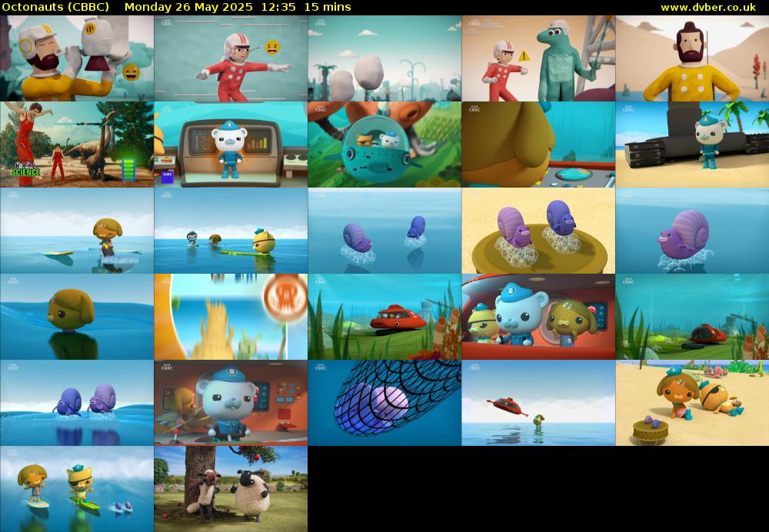Select thumbnail of brown head emerging from wave
Image resolution: width=769 pixels, height=532 pixels.
(77, 317)
